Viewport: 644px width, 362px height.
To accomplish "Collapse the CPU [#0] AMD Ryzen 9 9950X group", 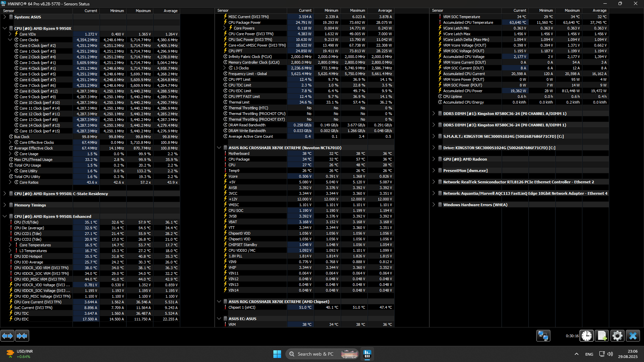I will click(x=5, y=28).
